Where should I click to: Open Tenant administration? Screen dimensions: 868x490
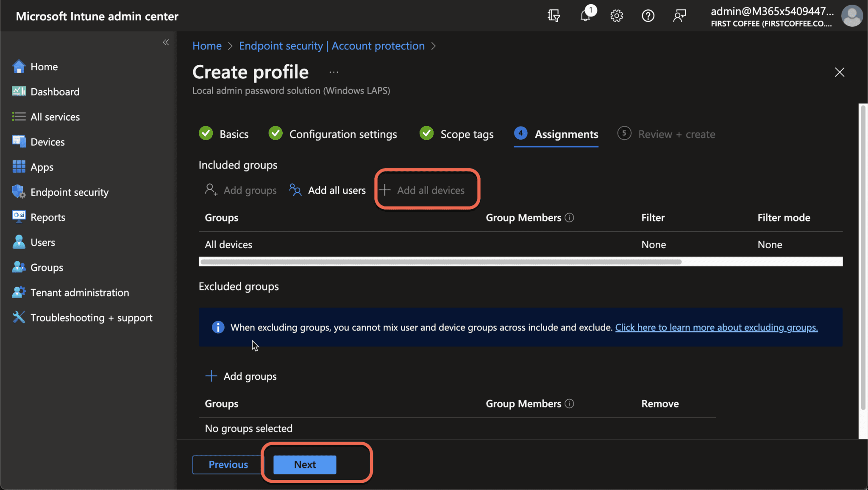point(79,292)
